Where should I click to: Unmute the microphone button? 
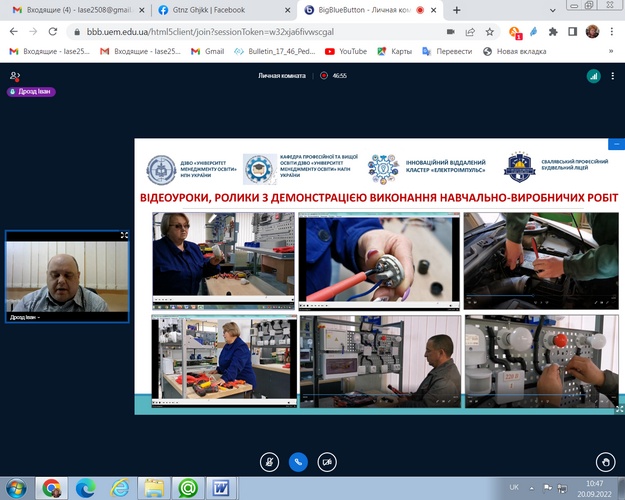pyautogui.click(x=268, y=461)
